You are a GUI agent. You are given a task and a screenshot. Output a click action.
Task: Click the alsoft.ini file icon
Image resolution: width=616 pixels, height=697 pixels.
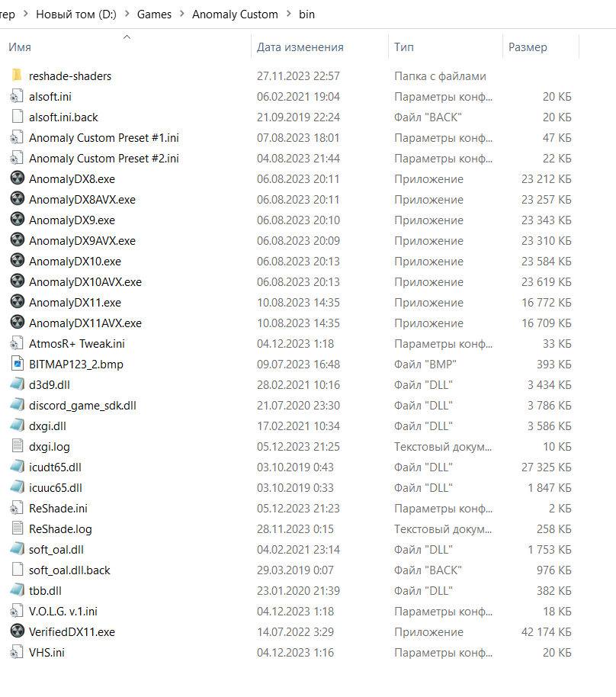[17, 96]
